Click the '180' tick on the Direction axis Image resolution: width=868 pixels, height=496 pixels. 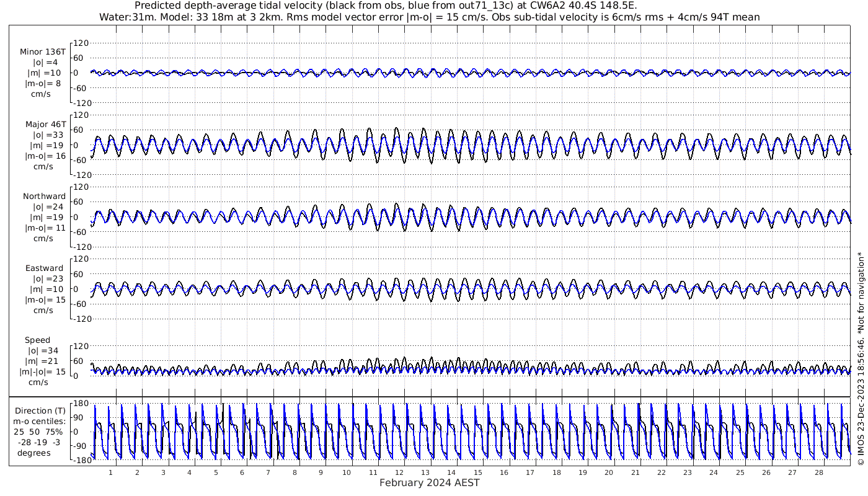tap(81, 403)
